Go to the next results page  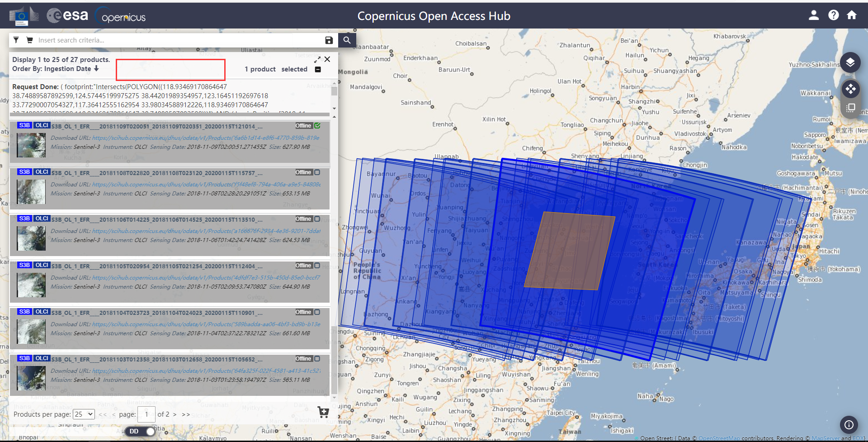[x=175, y=414]
